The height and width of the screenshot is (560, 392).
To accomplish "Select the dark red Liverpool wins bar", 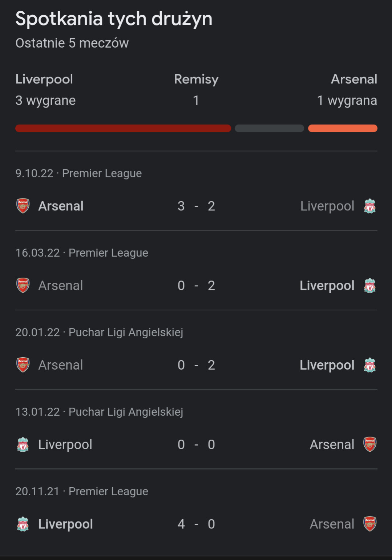I will click(x=123, y=128).
